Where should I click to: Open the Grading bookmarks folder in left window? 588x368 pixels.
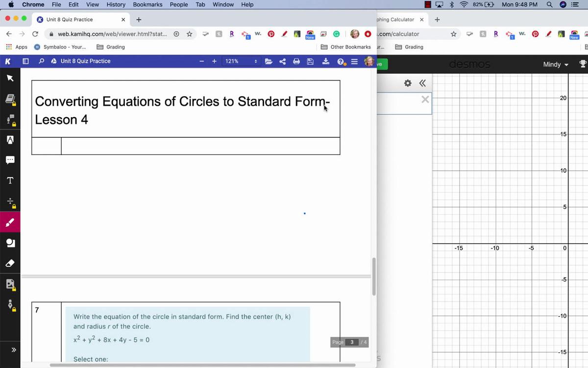(111, 47)
